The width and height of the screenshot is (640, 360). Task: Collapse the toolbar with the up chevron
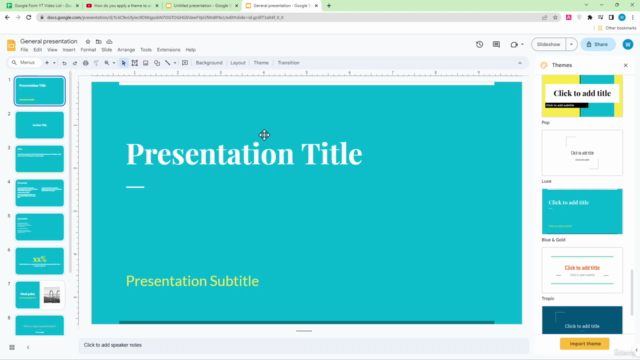pyautogui.click(x=520, y=63)
